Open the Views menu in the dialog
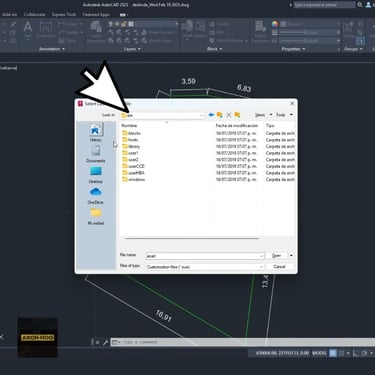 (263, 115)
